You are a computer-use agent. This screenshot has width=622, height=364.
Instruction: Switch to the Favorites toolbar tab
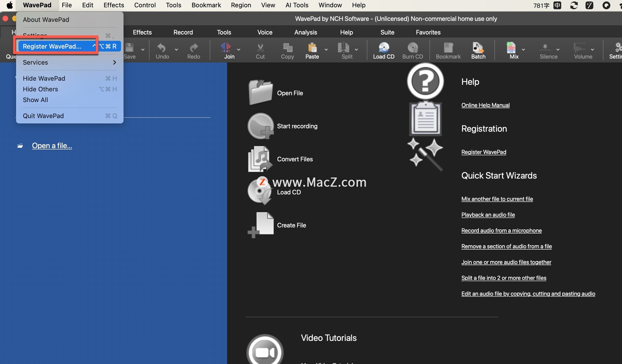pyautogui.click(x=428, y=32)
